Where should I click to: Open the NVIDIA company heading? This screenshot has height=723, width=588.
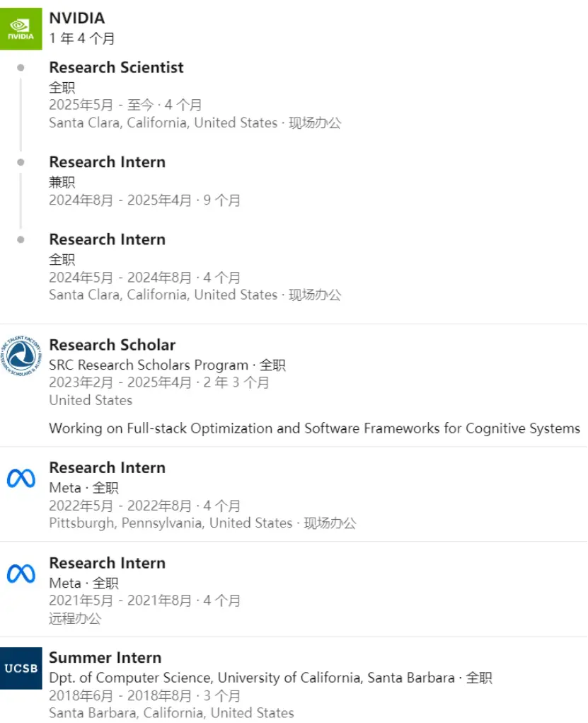77,18
